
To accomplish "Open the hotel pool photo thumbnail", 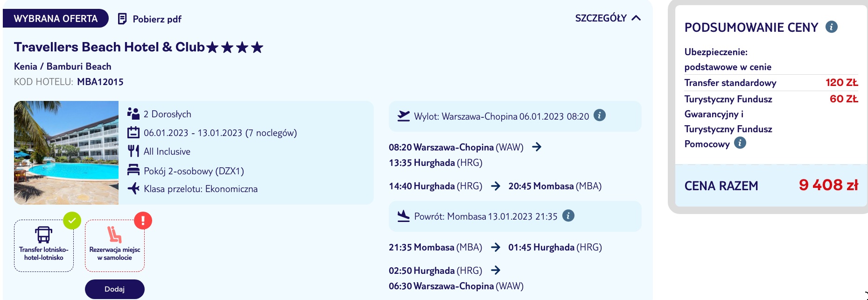I will [66, 153].
